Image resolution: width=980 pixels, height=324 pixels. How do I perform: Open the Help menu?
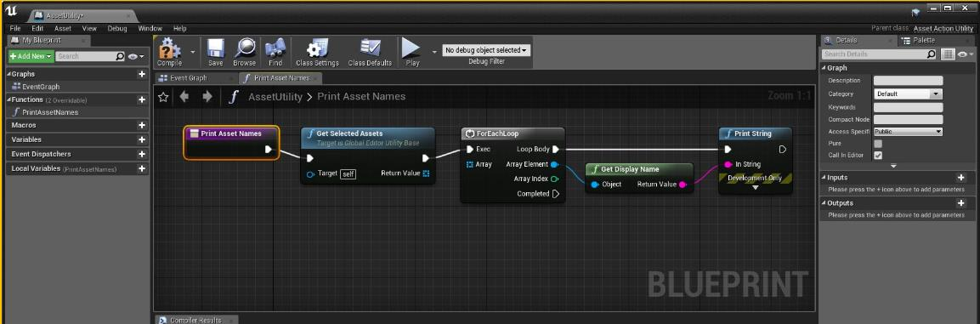[x=180, y=28]
